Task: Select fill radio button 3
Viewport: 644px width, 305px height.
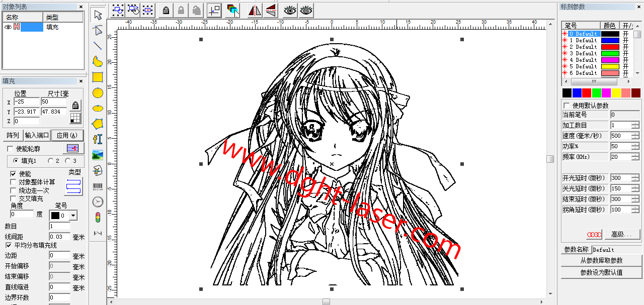Action: pos(68,161)
